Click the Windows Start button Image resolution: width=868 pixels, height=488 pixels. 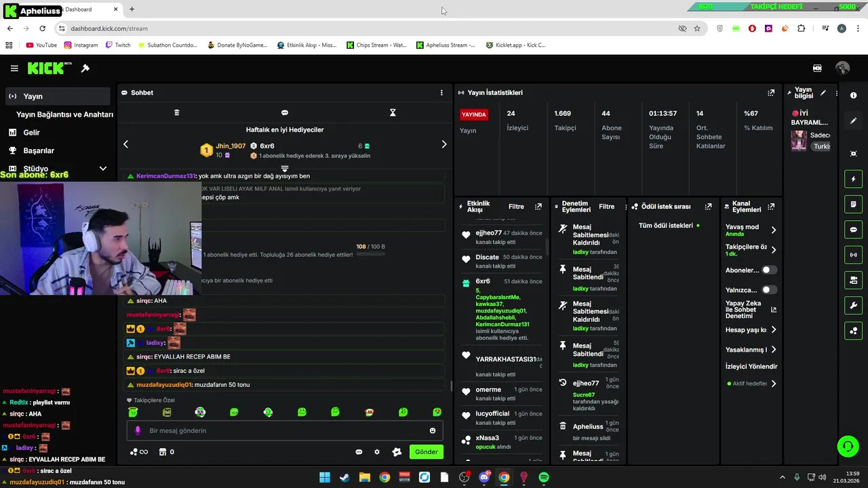click(325, 477)
